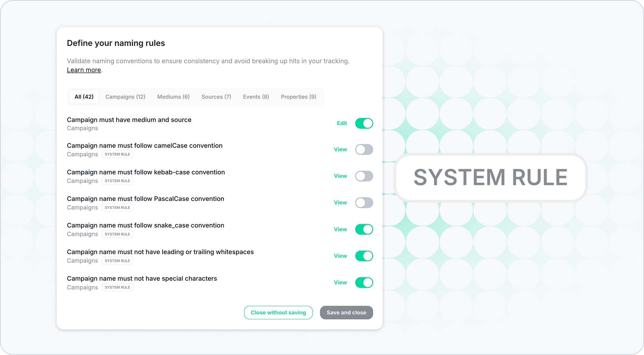644x355 pixels.
Task: View the camelCase convention rule
Action: [340, 150]
